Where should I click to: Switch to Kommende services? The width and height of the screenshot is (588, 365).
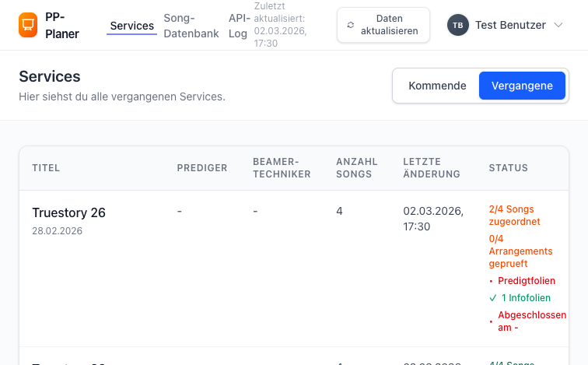pos(437,86)
